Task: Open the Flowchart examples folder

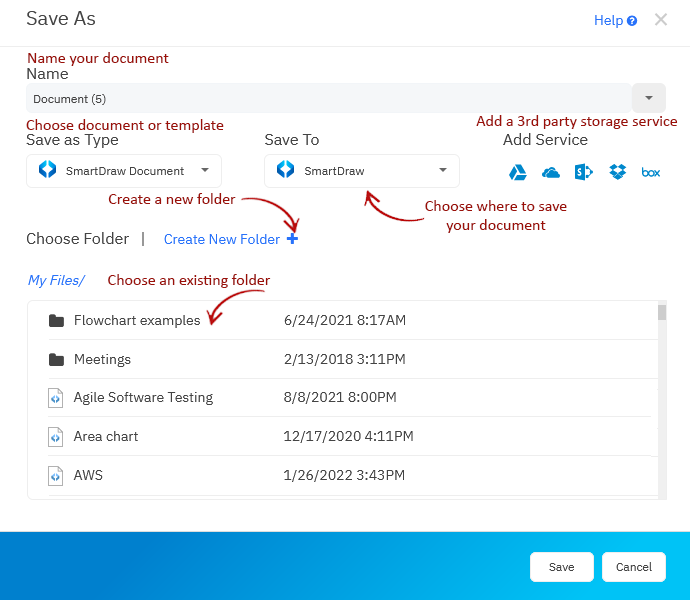Action: pyautogui.click(x=136, y=320)
